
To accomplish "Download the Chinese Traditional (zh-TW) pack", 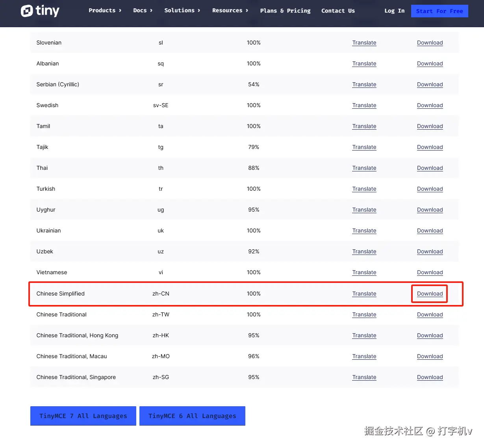I will 430,314.
